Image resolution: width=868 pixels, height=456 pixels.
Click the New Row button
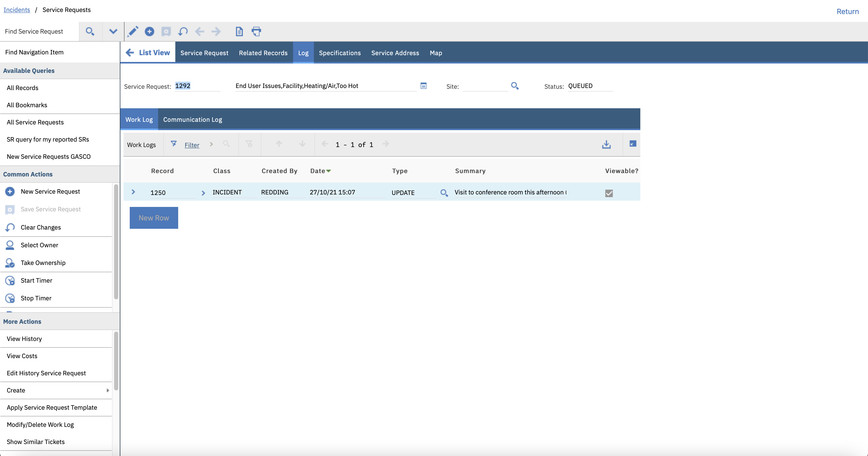pos(154,218)
